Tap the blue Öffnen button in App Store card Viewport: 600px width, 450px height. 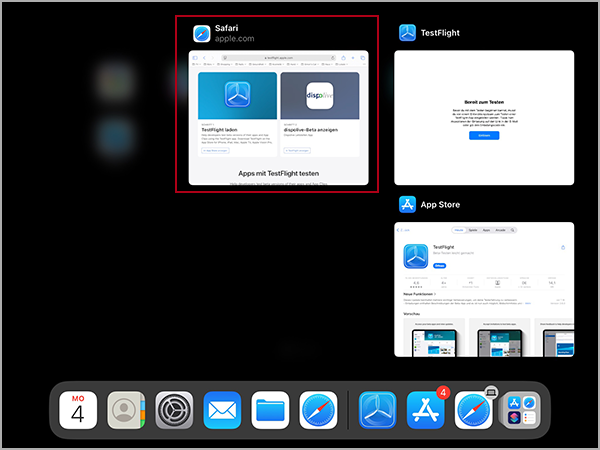click(x=439, y=266)
